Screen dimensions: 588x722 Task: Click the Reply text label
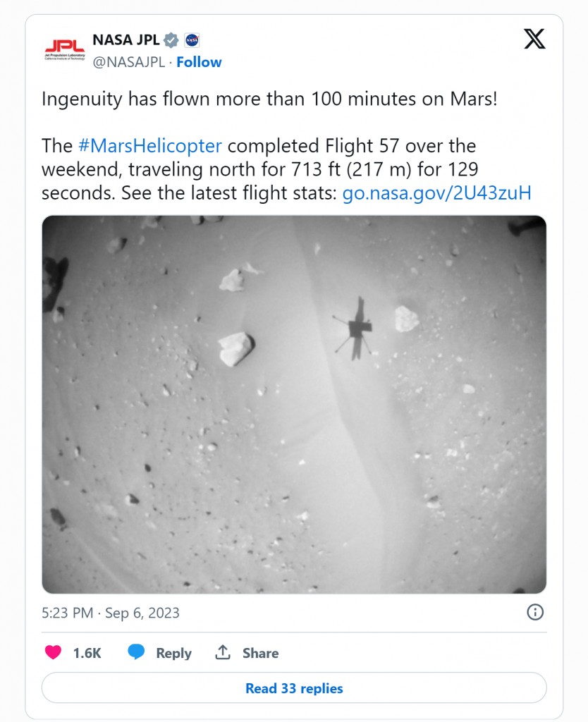173,654
